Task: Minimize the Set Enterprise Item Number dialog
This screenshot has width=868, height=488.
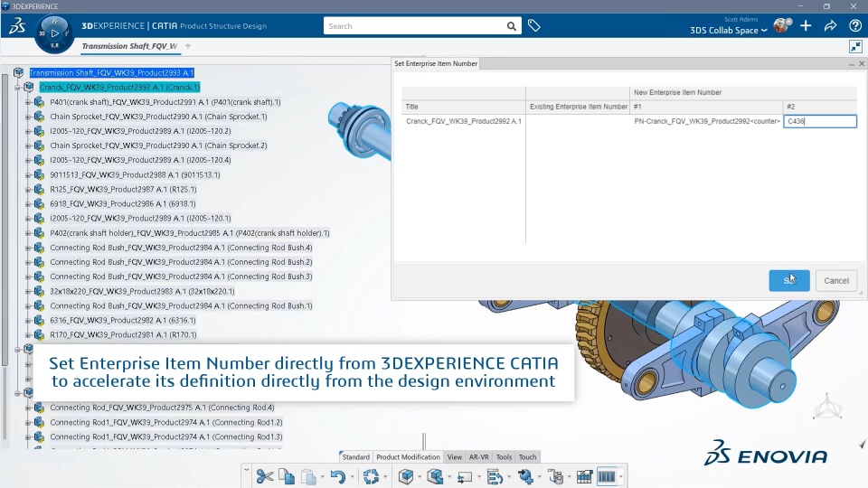Action: point(851,64)
